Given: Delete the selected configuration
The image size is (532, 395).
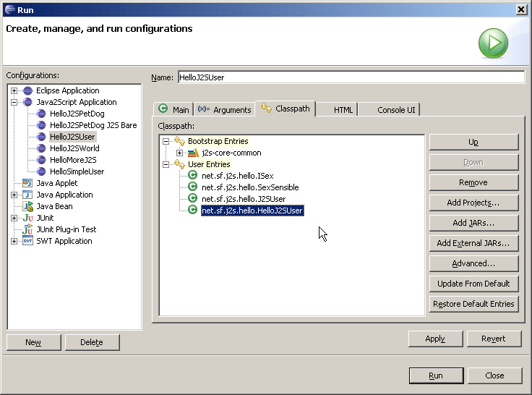Looking at the screenshot, I should (x=92, y=342).
